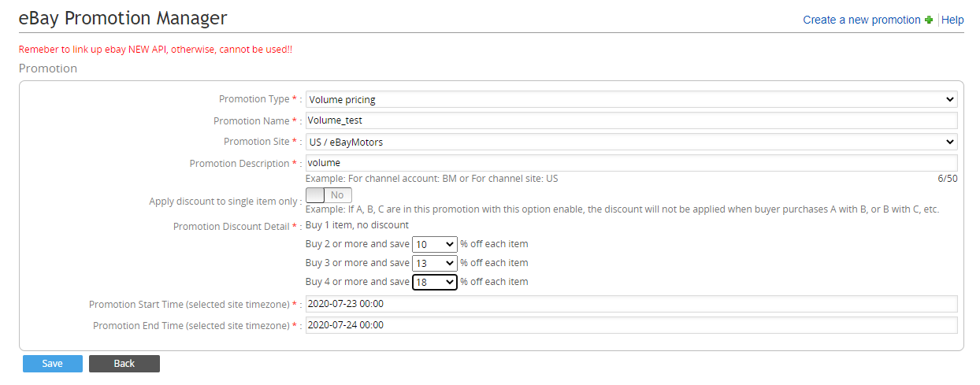Select the Buy 4 or more percentage dropdown
This screenshot has height=385, width=980.
(435, 282)
